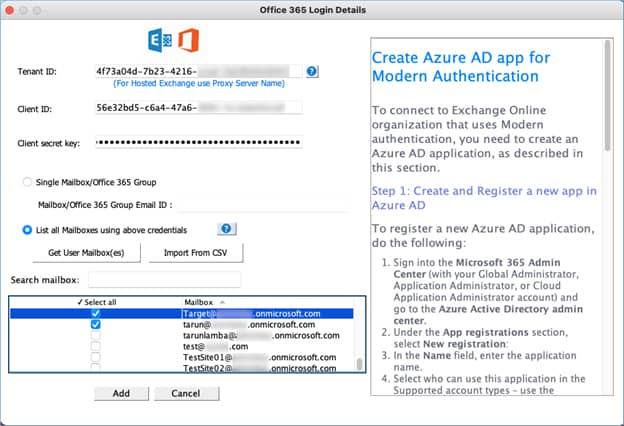Click the Add button
The image size is (624, 426).
point(121,393)
